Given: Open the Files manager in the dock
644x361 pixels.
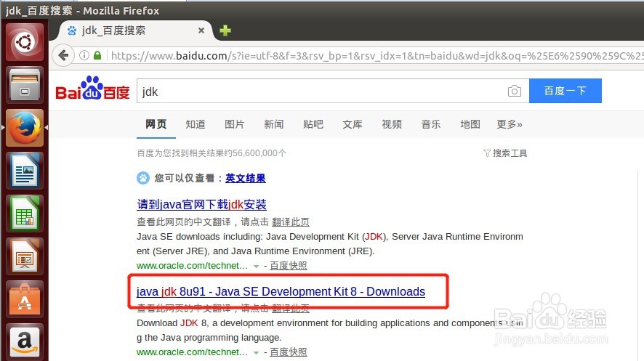Looking at the screenshot, I should (25, 85).
